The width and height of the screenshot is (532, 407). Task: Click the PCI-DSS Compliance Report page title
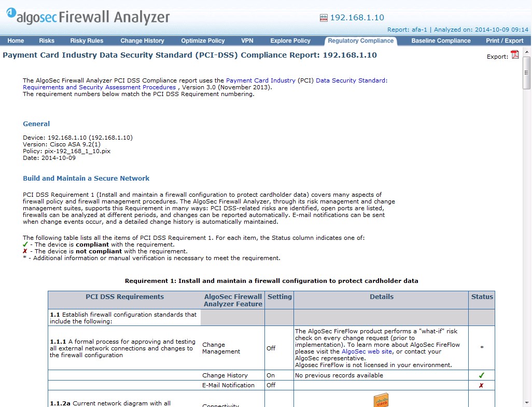[190, 55]
